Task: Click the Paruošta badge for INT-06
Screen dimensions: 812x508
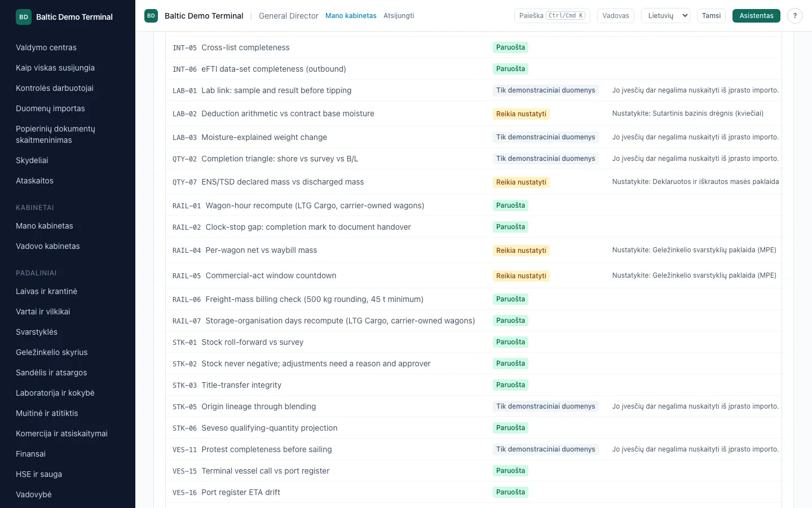Action: (510, 69)
